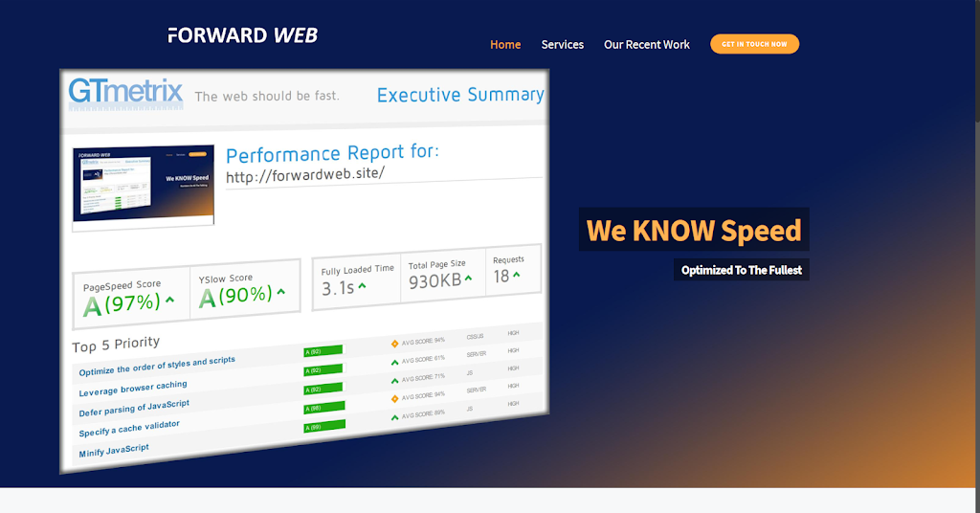Click the We KNOW Speed heading
The height and width of the screenshot is (513, 980).
click(694, 230)
